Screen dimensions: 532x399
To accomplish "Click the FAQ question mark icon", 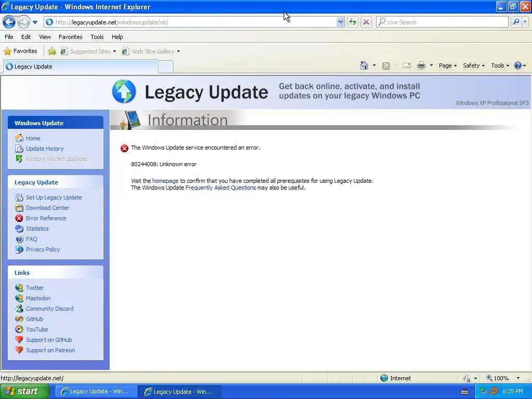I will coord(19,239).
